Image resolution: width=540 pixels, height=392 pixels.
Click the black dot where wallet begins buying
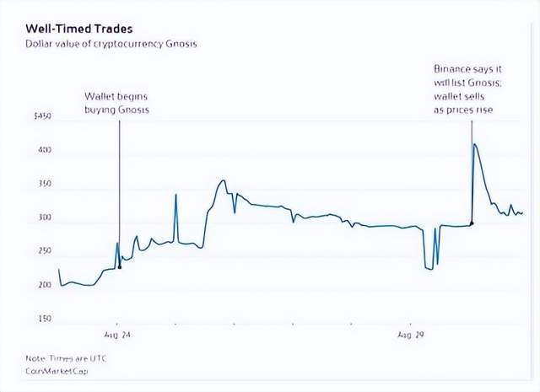(x=119, y=267)
